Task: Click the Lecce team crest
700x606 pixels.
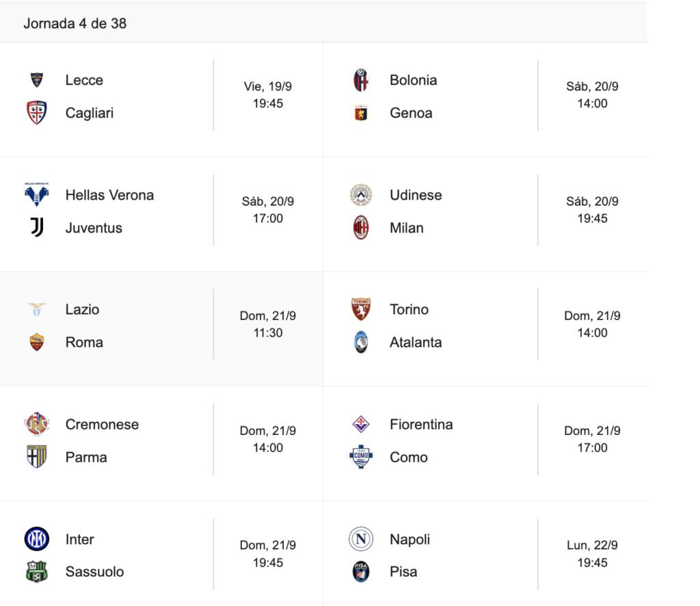Action: [x=37, y=80]
